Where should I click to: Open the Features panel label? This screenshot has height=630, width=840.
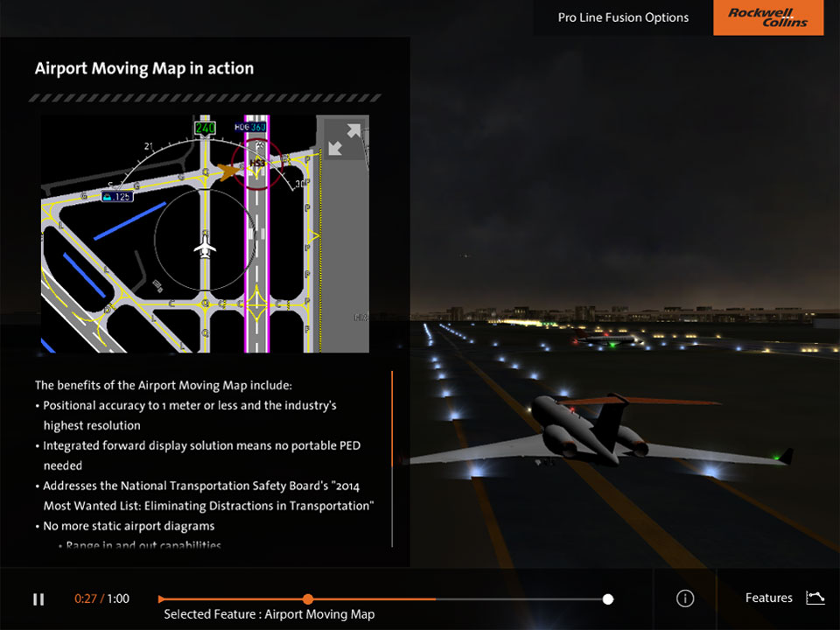coord(768,598)
